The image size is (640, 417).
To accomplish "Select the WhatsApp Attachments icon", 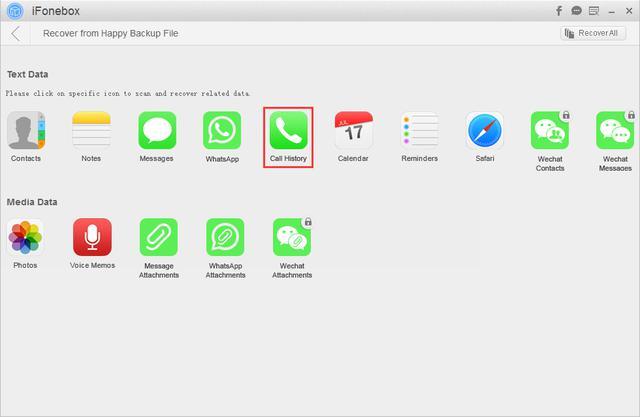I will (225, 237).
